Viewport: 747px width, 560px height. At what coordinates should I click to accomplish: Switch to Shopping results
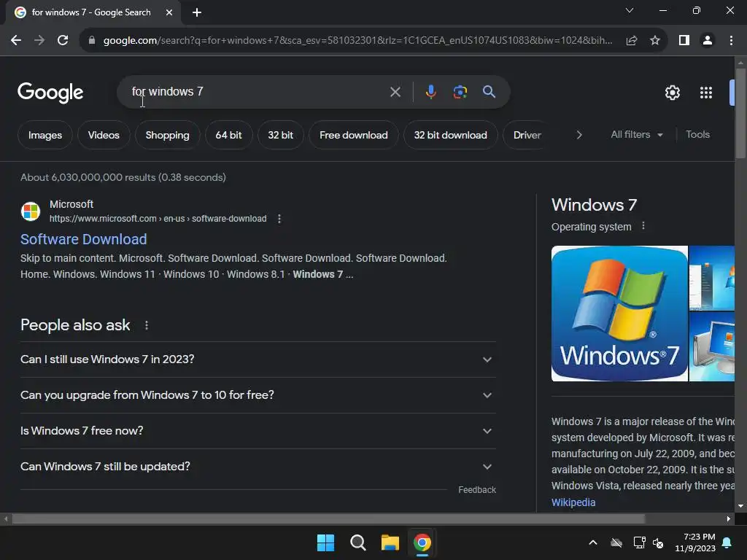click(167, 135)
